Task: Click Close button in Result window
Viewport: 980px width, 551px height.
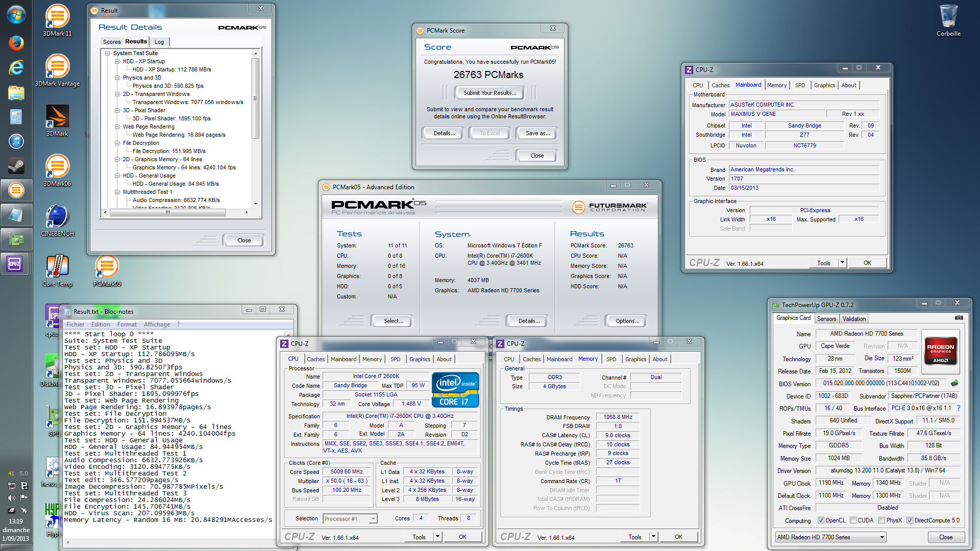Action: tap(244, 240)
